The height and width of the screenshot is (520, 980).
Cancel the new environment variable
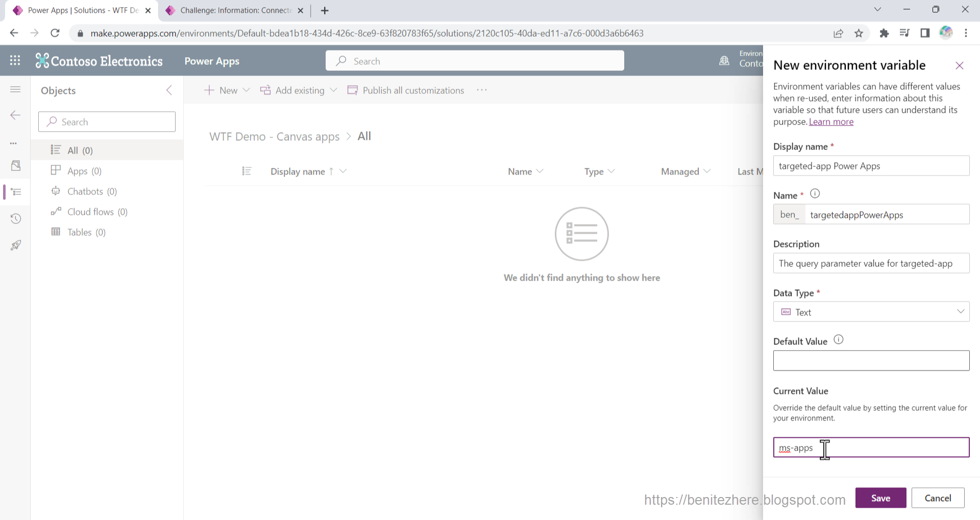click(x=938, y=498)
